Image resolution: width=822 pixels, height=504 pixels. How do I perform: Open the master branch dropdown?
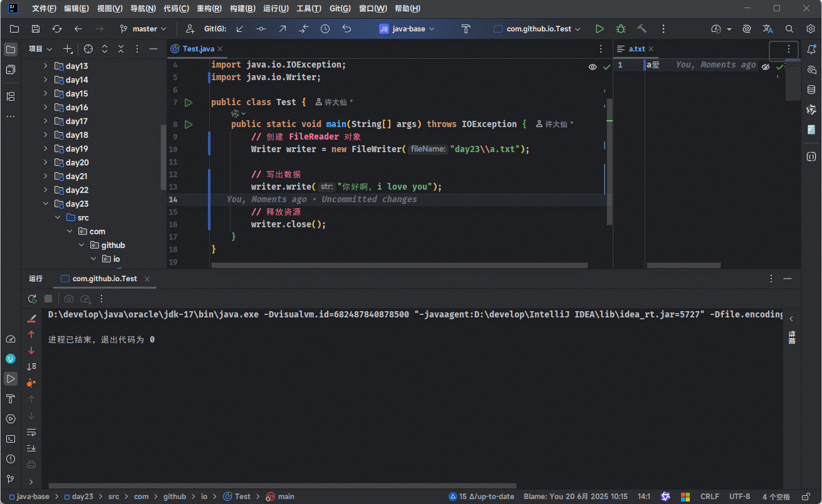[143, 29]
